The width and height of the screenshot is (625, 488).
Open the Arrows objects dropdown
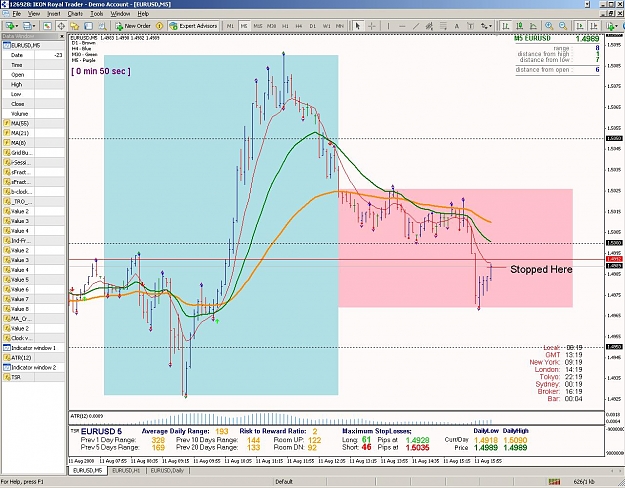485,26
